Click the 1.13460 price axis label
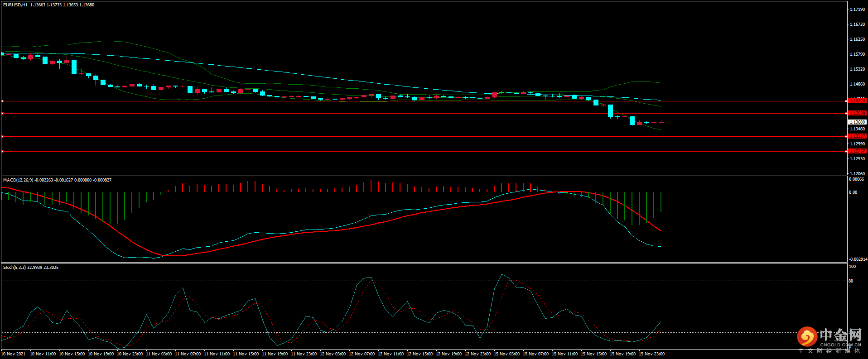Image resolution: width=868 pixels, height=359 pixels. tap(857, 129)
